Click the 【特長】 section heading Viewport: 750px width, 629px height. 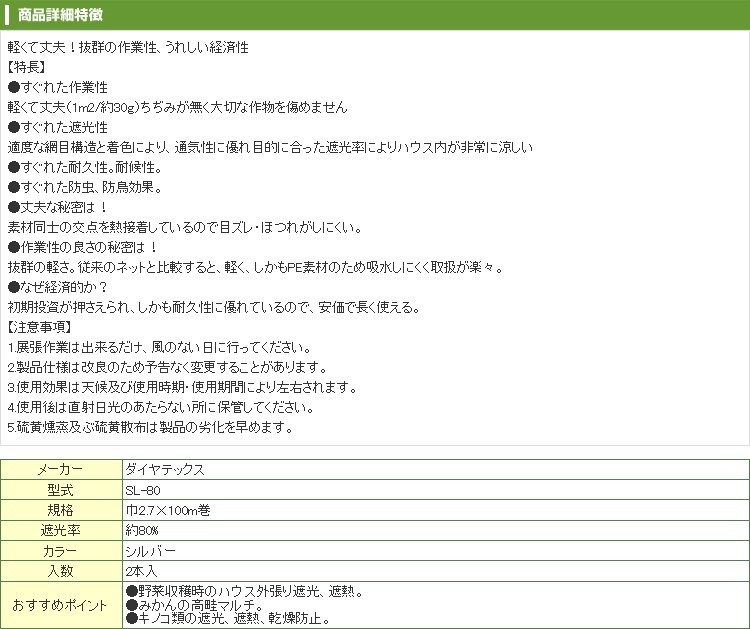27,67
